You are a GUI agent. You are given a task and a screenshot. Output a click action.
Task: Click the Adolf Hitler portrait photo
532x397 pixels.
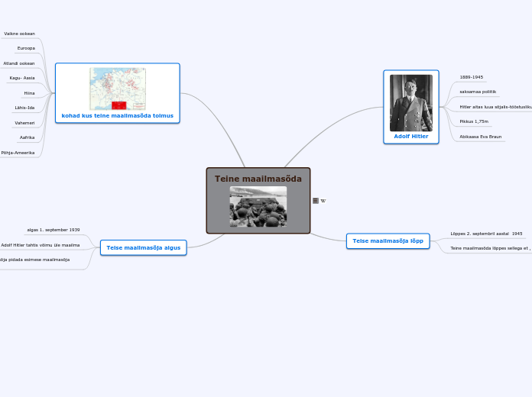pos(411,103)
